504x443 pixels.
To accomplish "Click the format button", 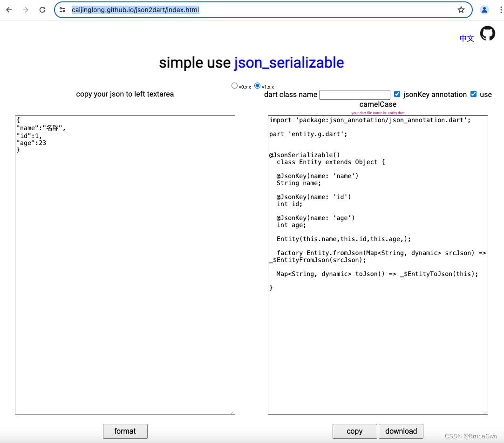I will tap(125, 431).
